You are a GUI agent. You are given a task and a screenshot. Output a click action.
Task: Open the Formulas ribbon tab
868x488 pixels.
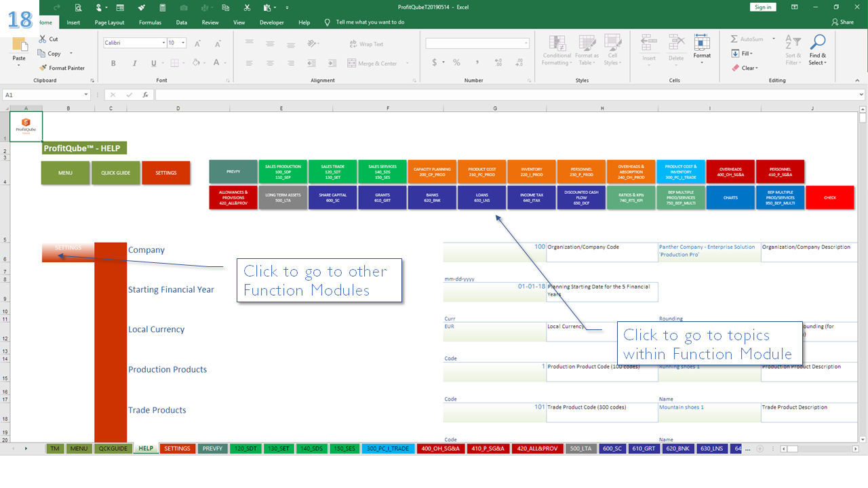pos(150,22)
